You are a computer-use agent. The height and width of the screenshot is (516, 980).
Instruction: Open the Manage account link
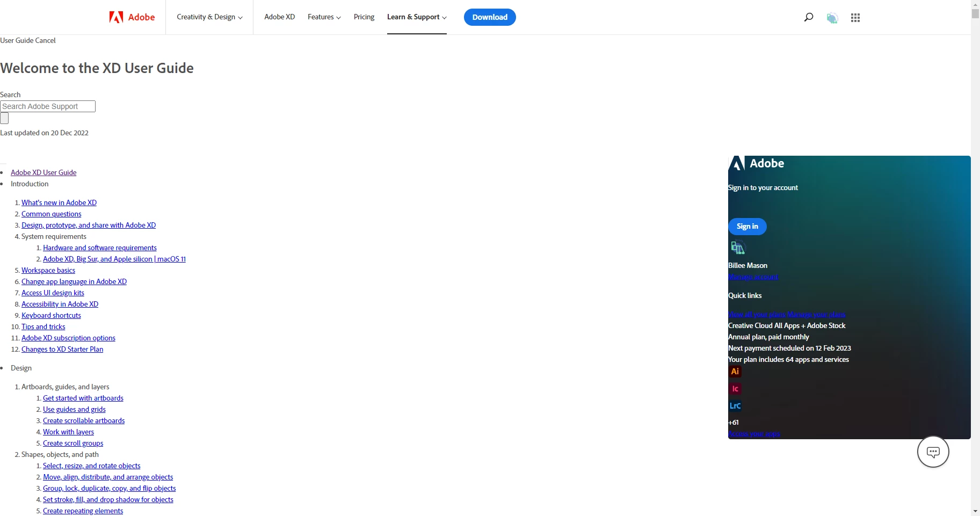(753, 277)
